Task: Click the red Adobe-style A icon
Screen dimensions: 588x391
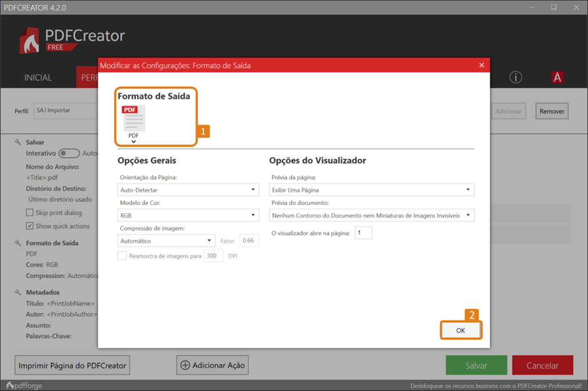Action: pos(557,77)
